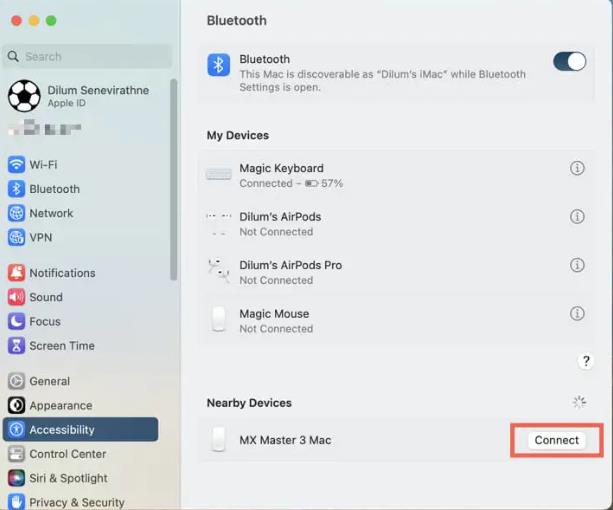The width and height of the screenshot is (613, 510).
Task: Select the Sound speaker icon
Action: [16, 297]
